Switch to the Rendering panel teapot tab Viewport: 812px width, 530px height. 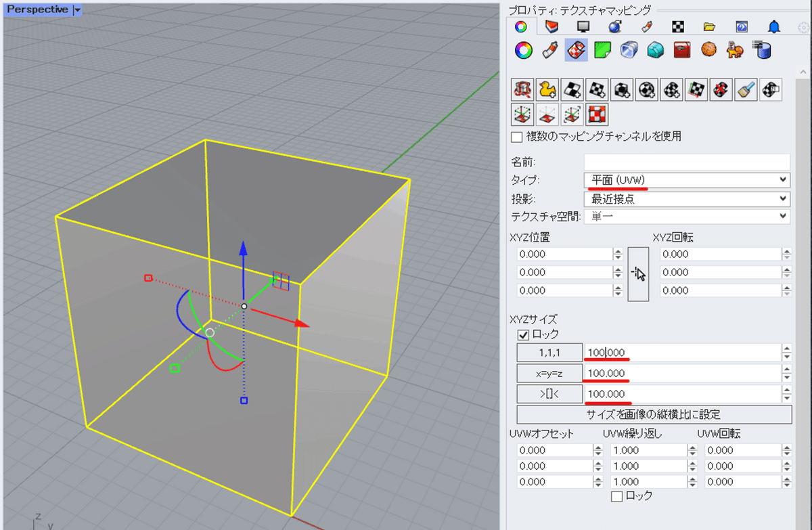pyautogui.click(x=615, y=26)
